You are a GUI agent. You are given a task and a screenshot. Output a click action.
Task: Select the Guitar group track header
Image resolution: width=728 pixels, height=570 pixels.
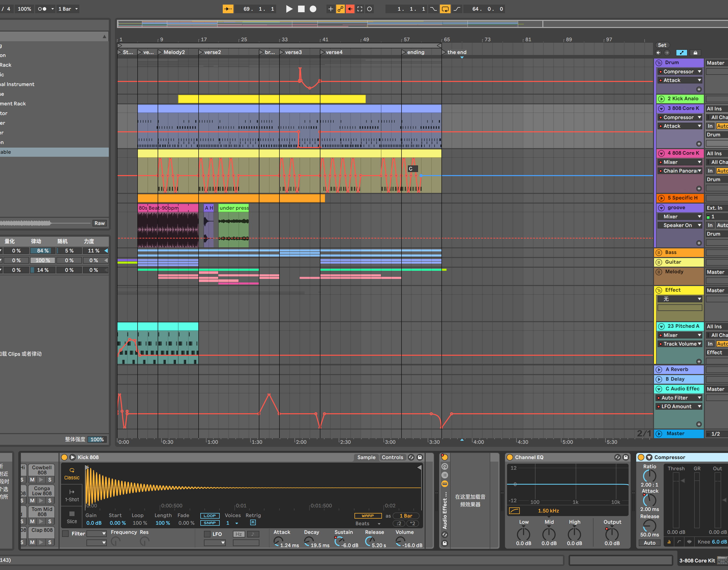[x=679, y=262]
